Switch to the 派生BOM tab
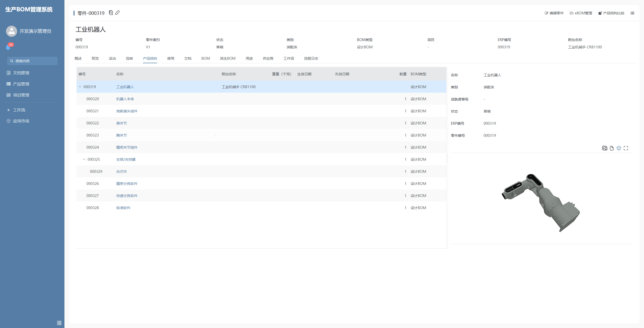 (x=228, y=58)
